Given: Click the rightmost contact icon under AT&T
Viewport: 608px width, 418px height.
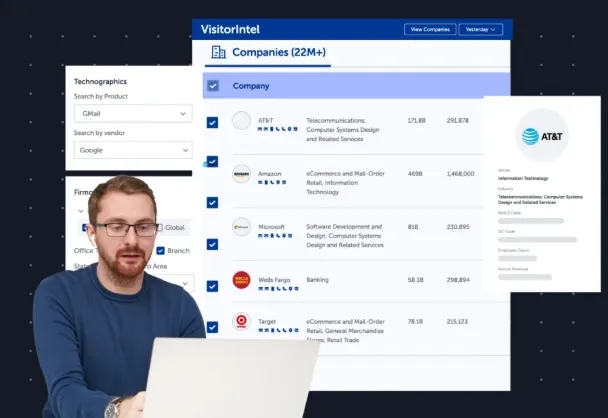Looking at the screenshot, I should tap(295, 129).
